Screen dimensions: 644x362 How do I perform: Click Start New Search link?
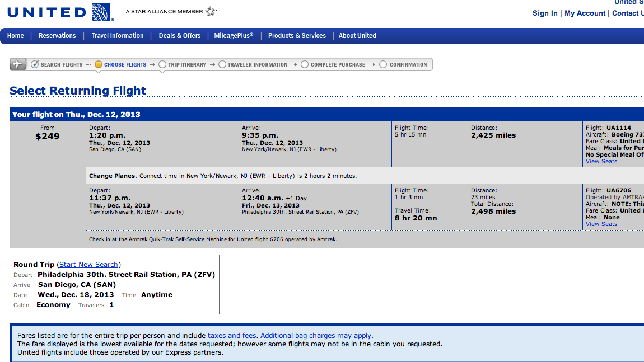[88, 264]
